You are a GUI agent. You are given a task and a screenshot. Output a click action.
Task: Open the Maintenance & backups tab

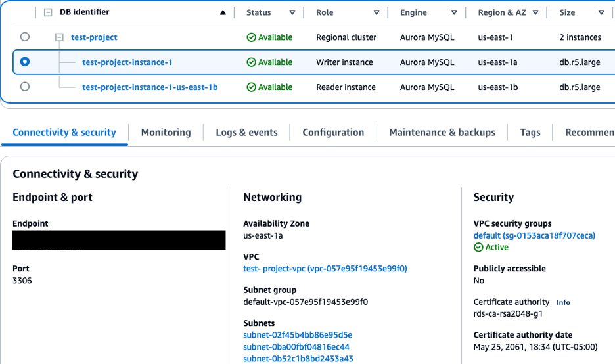pos(442,132)
